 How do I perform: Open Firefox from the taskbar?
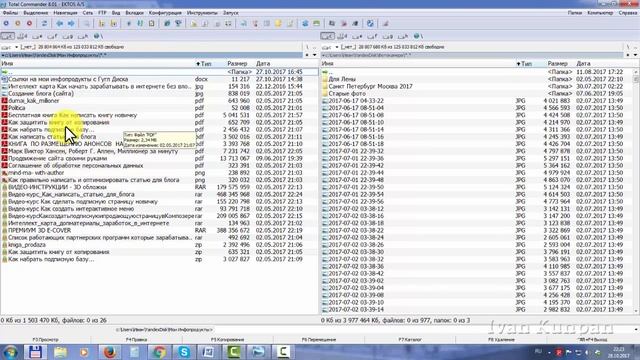[x=109, y=352]
